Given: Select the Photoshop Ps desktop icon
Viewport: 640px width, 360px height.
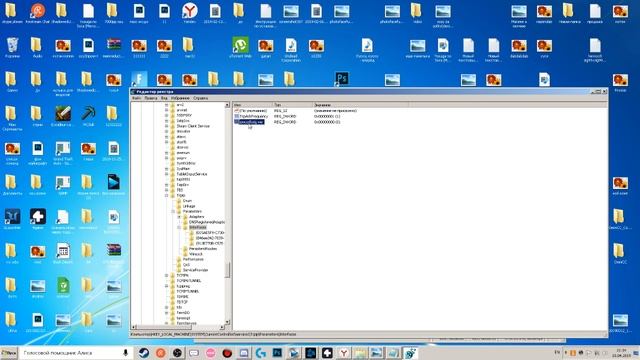Looking at the screenshot, I should (342, 78).
